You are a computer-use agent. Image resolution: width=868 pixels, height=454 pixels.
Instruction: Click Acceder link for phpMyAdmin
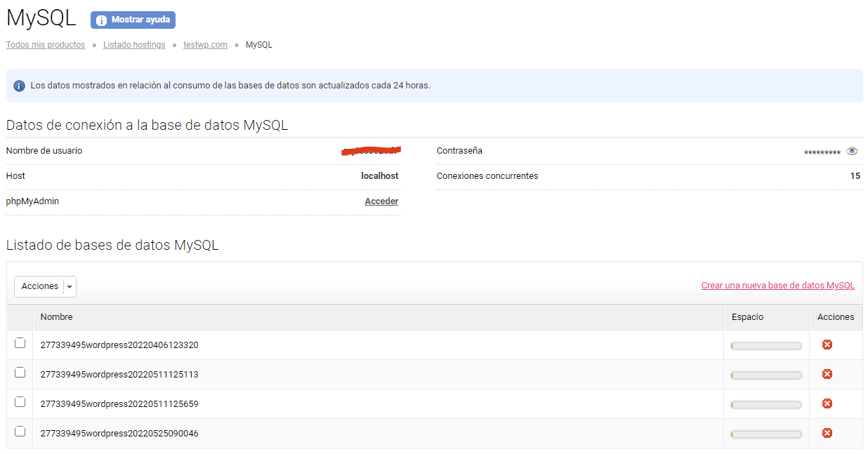pyautogui.click(x=381, y=201)
